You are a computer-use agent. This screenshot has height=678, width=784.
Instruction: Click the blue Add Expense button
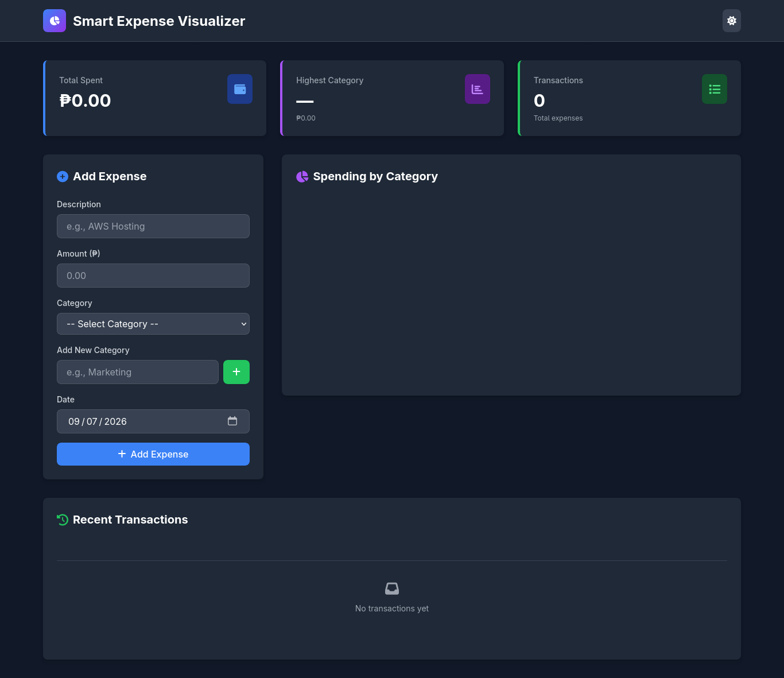tap(153, 454)
